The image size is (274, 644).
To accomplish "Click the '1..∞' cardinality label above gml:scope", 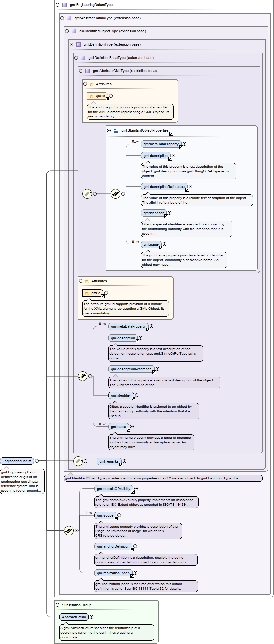I will click(x=89, y=513).
